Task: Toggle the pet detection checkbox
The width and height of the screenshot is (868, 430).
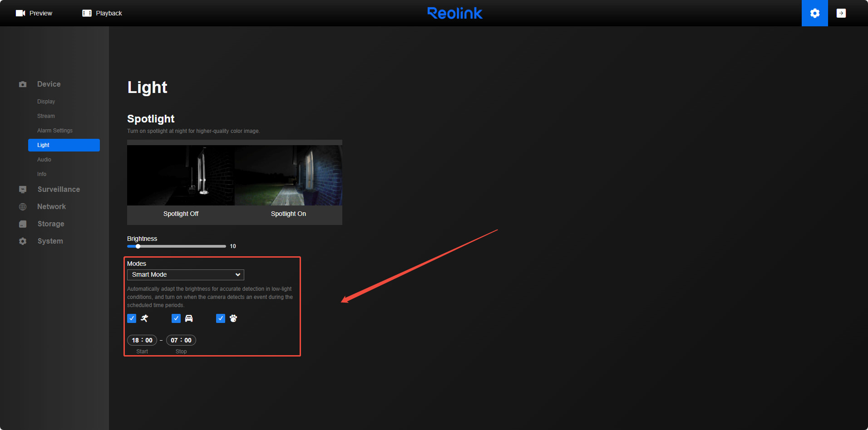Action: [x=221, y=318]
